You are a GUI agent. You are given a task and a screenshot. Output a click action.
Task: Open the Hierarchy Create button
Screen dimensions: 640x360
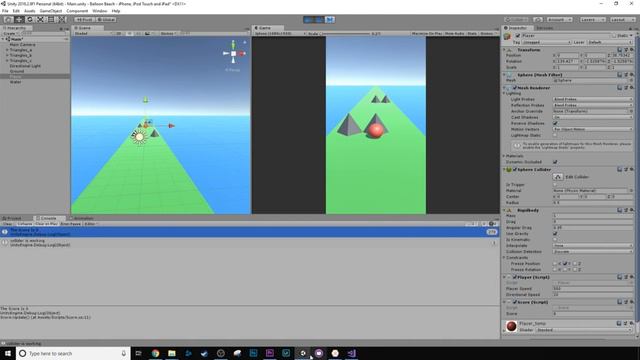[x=10, y=33]
